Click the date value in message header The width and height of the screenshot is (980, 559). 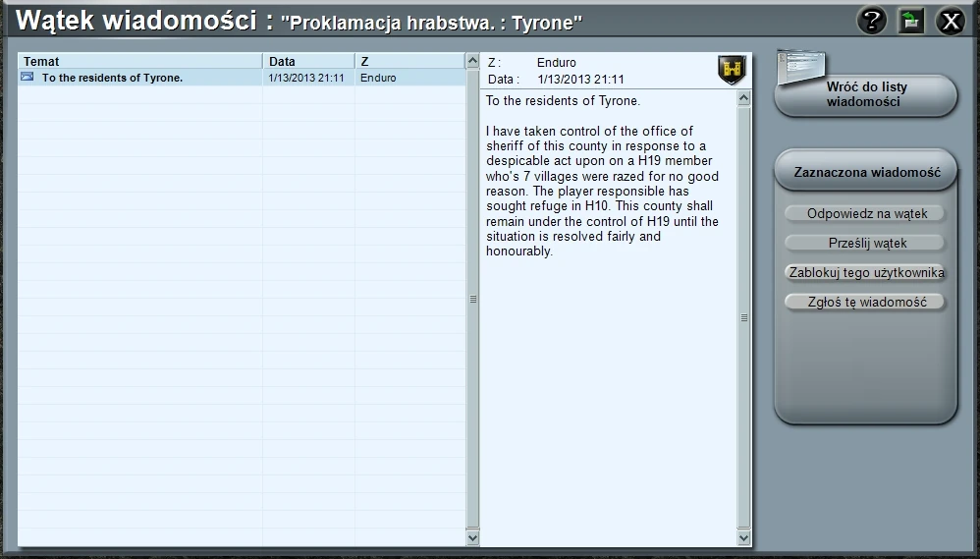(x=580, y=80)
